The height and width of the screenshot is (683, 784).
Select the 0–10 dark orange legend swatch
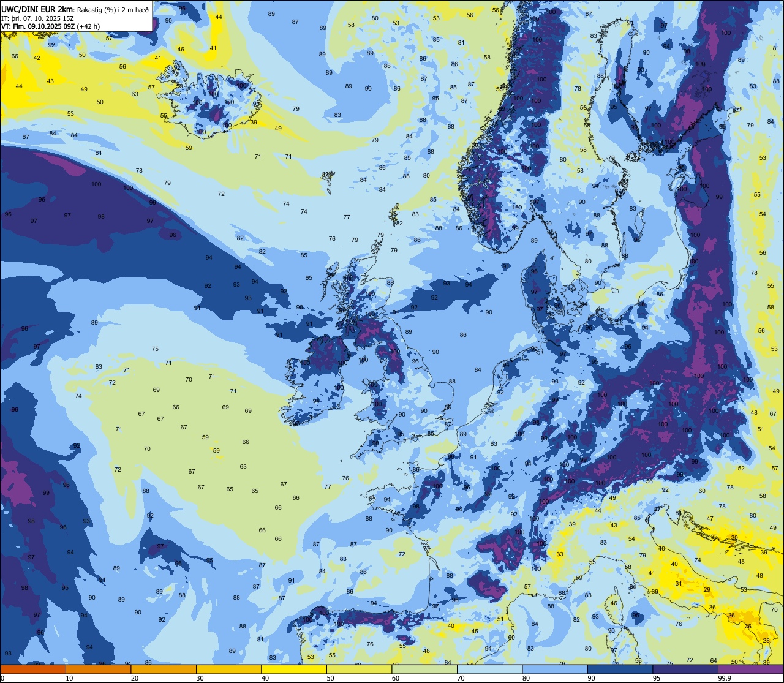point(33,670)
